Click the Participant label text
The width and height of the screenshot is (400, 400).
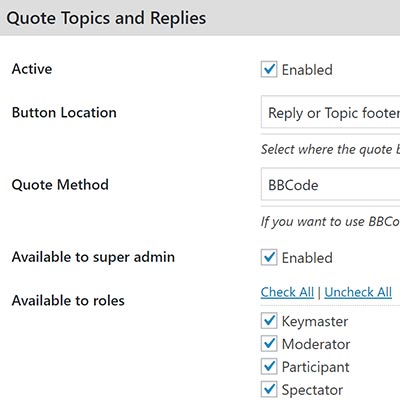coord(316,367)
